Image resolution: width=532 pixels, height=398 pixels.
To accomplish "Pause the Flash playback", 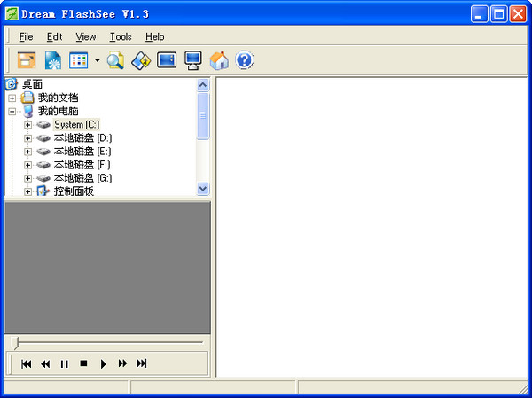I will 64,363.
